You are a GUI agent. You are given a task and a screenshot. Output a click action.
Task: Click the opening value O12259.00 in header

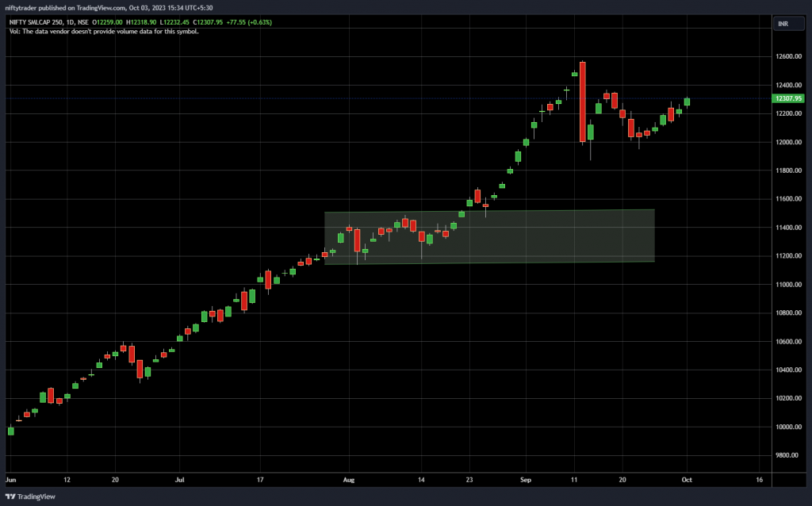pos(107,22)
